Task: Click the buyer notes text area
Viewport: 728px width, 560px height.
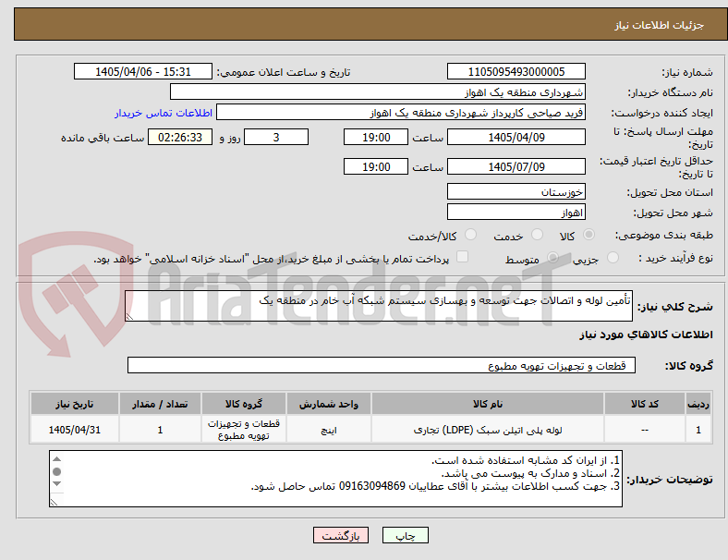Action: coord(335,479)
